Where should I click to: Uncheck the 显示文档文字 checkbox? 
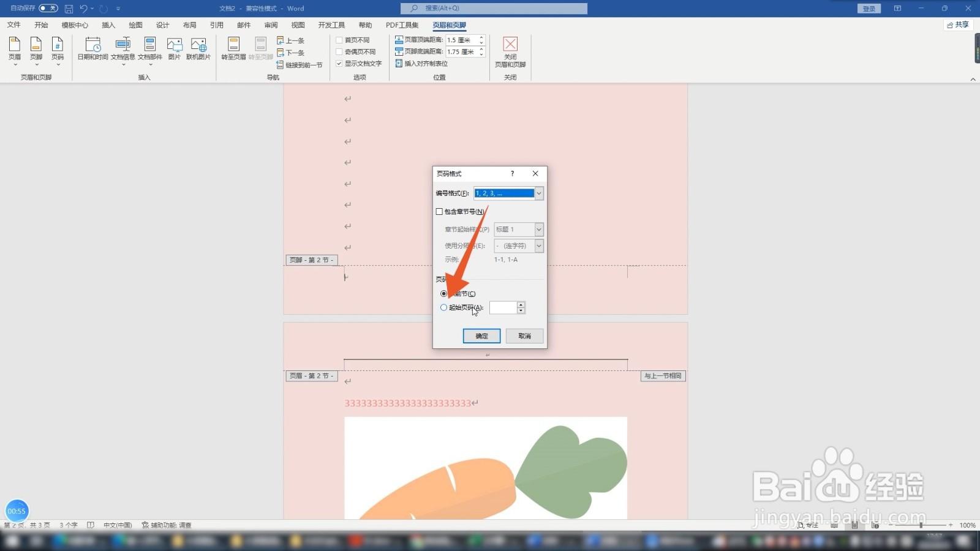pyautogui.click(x=339, y=64)
